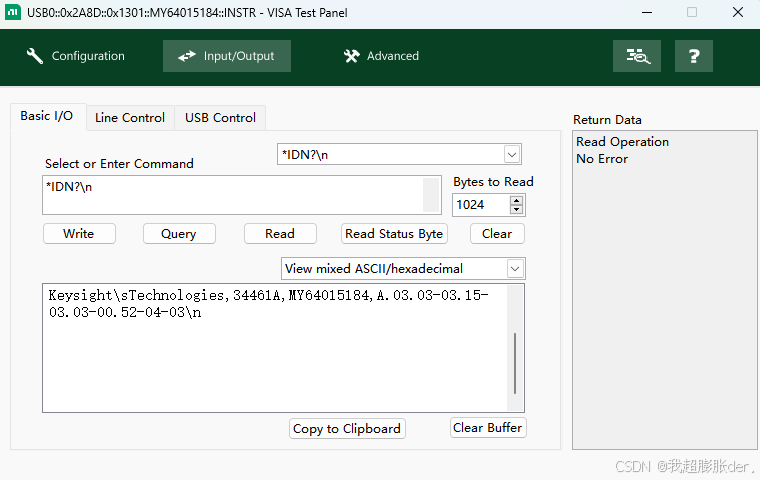This screenshot has width=760, height=480.
Task: Click the Clear button
Action: 497,234
